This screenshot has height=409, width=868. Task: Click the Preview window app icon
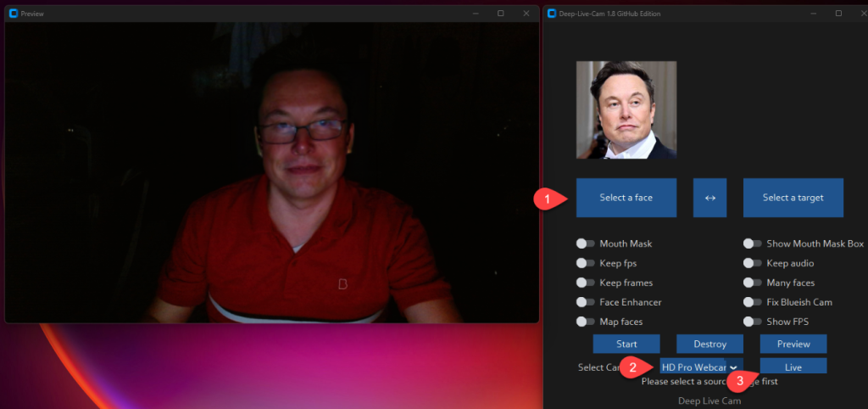[14, 14]
